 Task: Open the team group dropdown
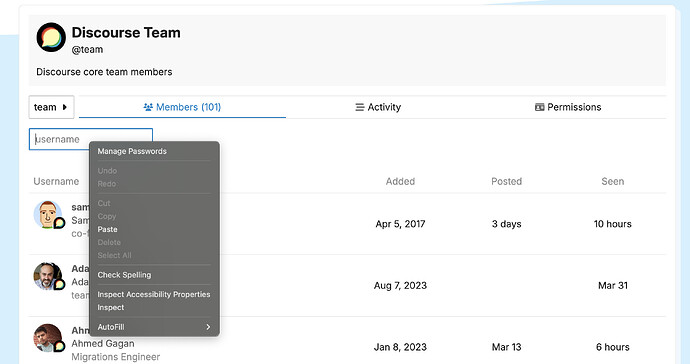tap(51, 107)
